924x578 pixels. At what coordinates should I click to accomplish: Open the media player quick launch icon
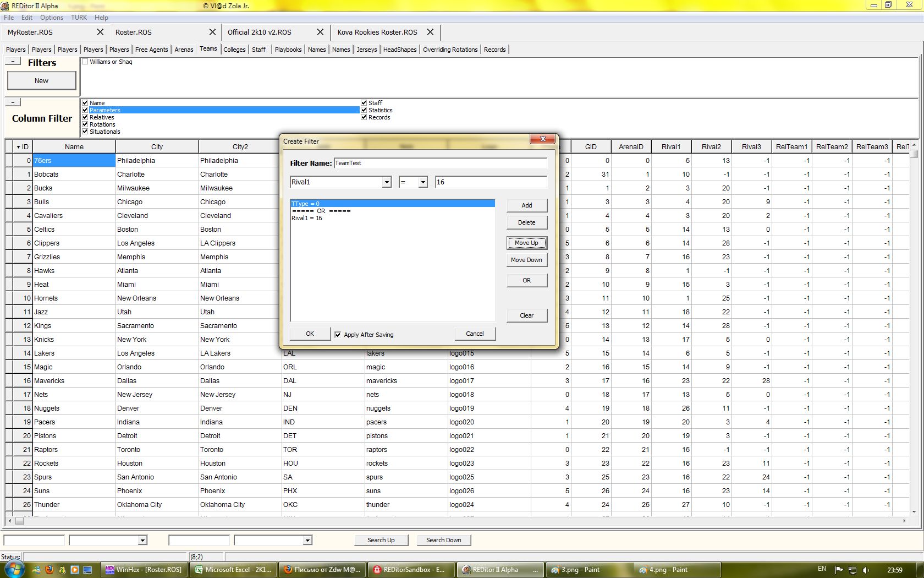(x=75, y=570)
